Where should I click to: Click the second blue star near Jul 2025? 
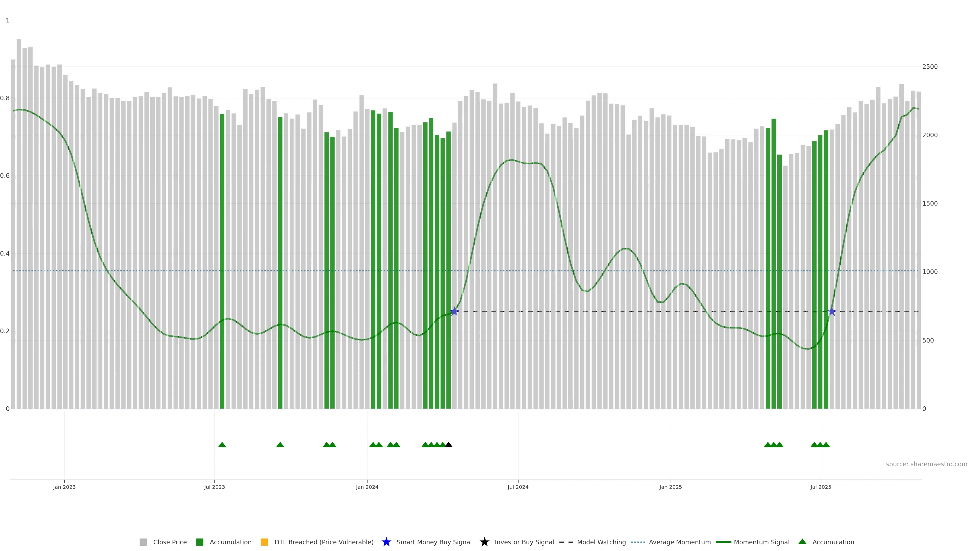click(832, 311)
